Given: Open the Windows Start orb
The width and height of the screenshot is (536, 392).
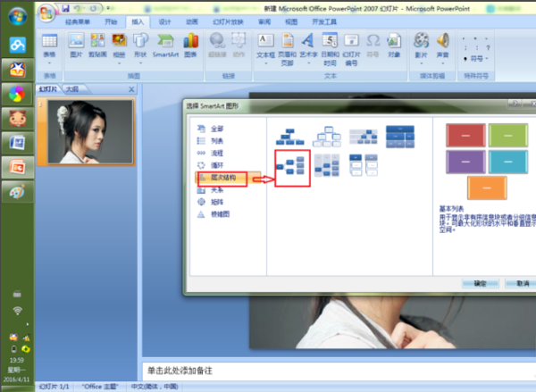Looking at the screenshot, I should click(18, 16).
